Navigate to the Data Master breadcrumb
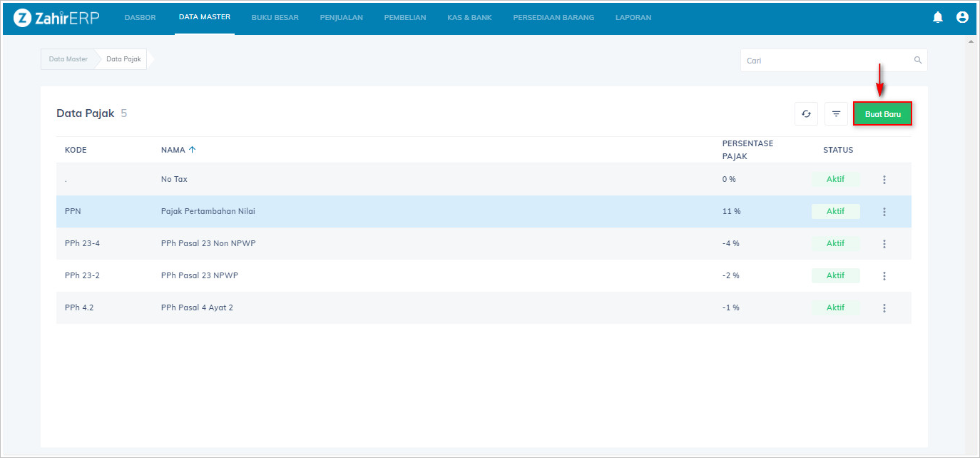Screen dimensions: 980x458 (x=68, y=59)
